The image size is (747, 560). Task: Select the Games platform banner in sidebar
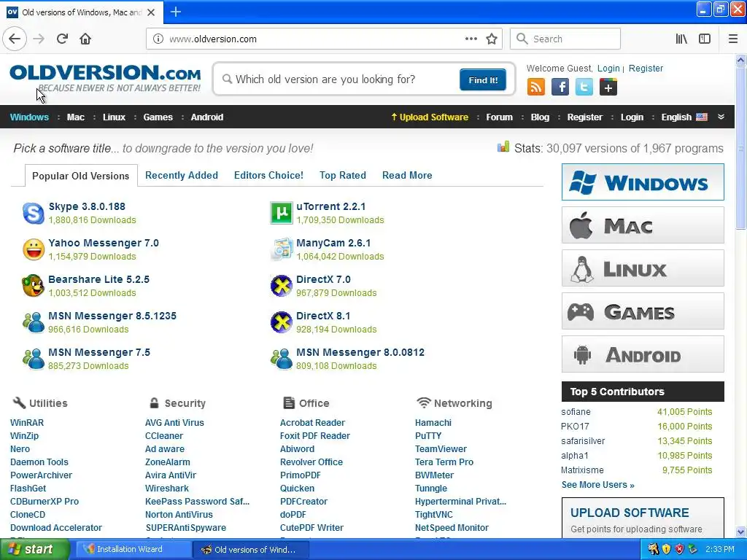(643, 311)
